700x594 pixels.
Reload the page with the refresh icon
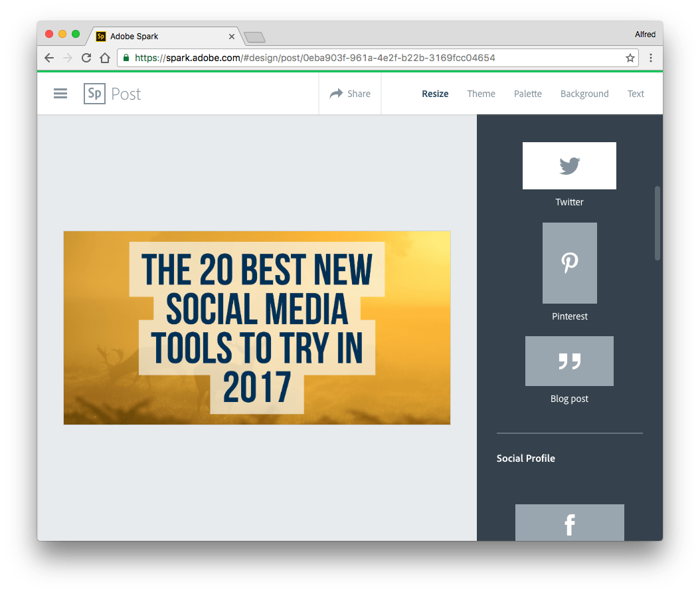[86, 58]
